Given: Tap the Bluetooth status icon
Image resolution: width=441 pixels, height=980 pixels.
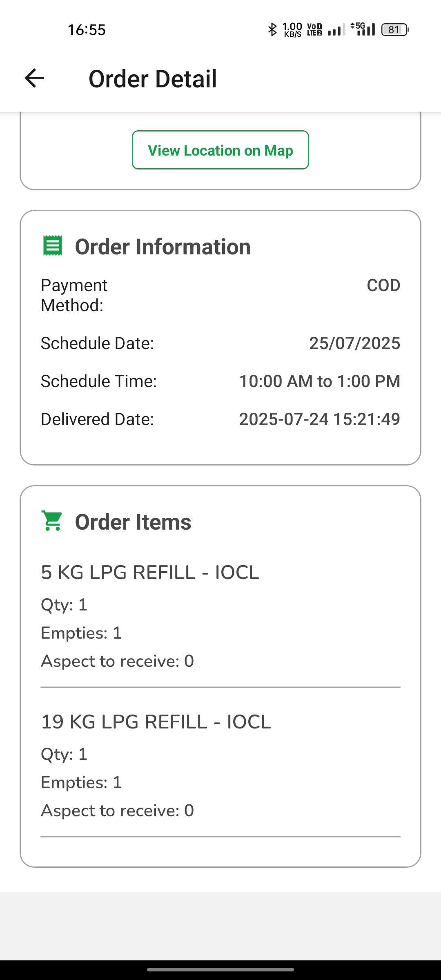Looking at the screenshot, I should [272, 29].
